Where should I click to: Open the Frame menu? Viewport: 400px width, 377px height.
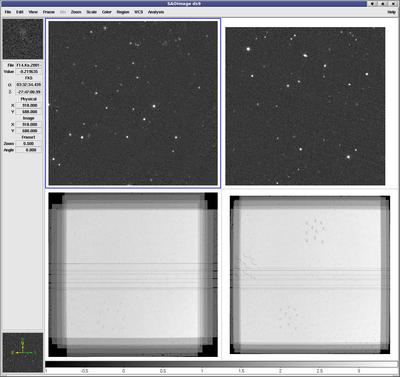(48, 12)
